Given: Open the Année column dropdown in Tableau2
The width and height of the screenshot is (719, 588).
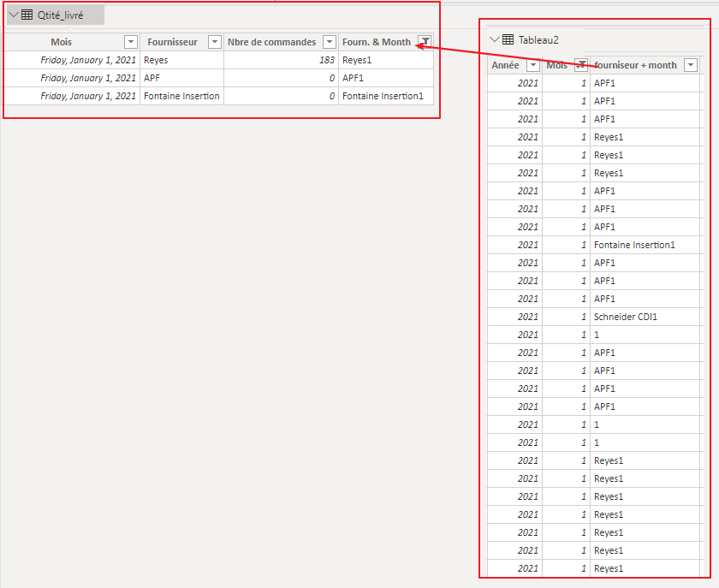Looking at the screenshot, I should [532, 65].
